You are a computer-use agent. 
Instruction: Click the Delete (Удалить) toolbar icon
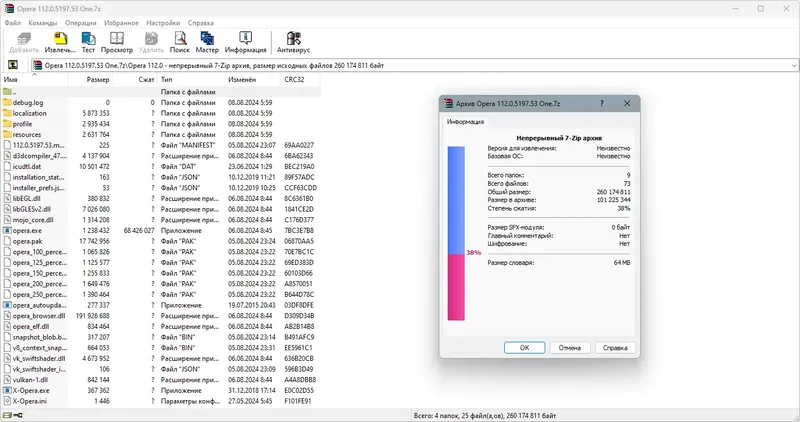click(x=151, y=39)
